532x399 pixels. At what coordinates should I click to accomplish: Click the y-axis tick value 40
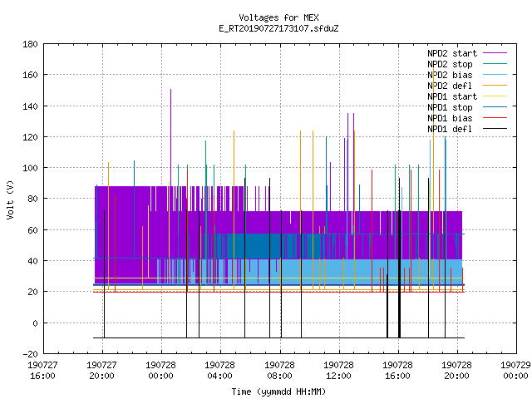[x=32, y=261]
